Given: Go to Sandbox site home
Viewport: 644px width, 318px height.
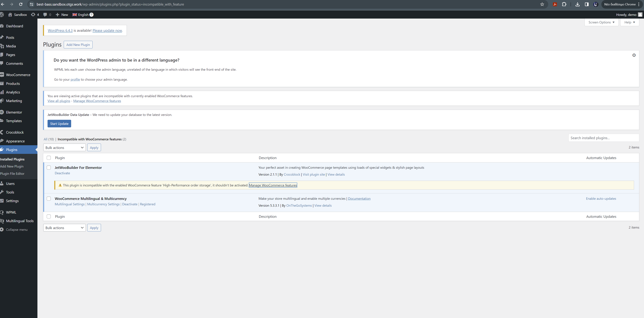Looking at the screenshot, I should tap(18, 15).
